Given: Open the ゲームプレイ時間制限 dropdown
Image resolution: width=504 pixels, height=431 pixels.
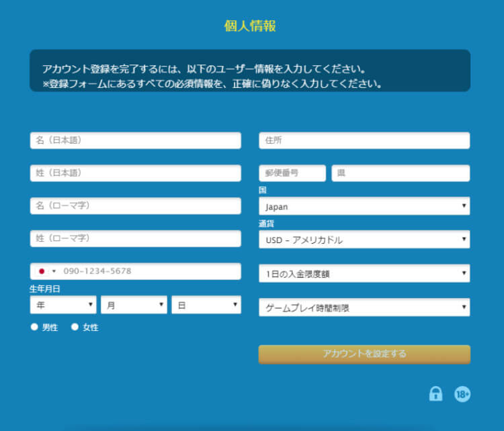Looking at the screenshot, I should pyautogui.click(x=364, y=307).
